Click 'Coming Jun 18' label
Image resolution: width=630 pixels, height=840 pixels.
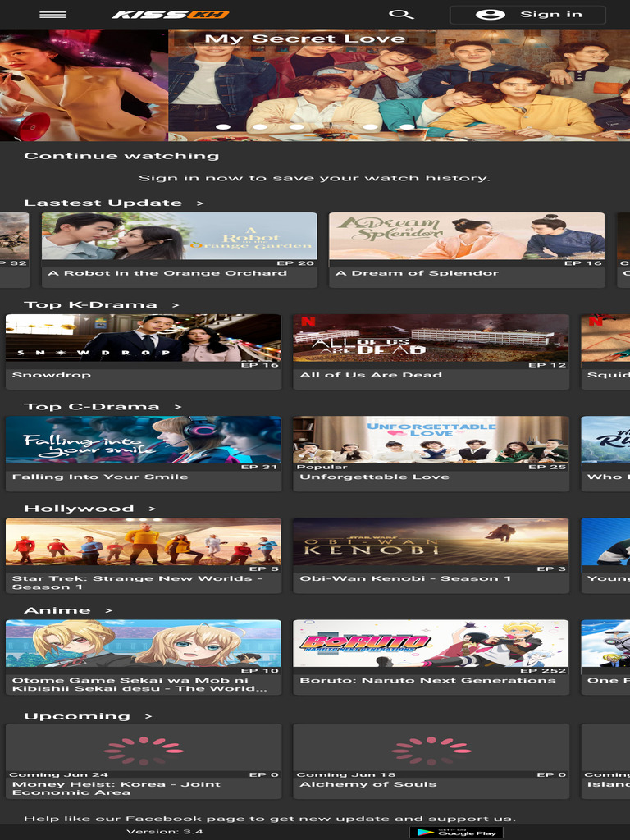(346, 774)
